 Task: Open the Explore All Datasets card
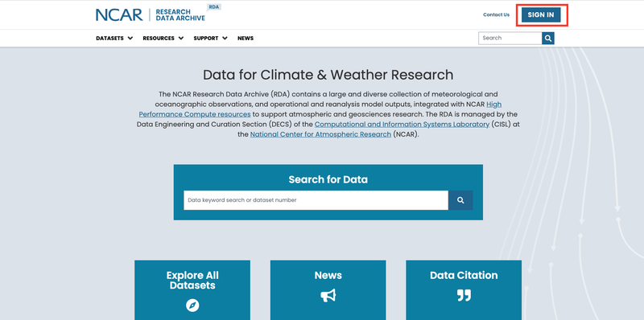click(192, 290)
